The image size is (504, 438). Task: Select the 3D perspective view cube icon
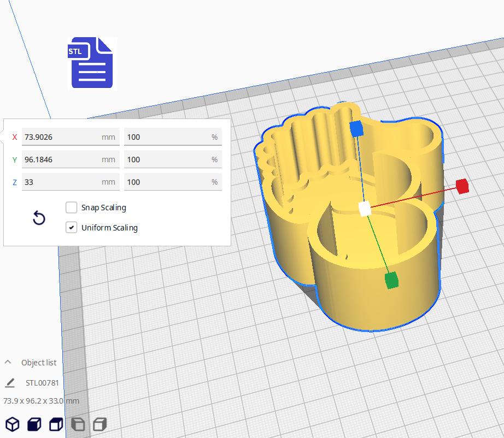click(x=13, y=424)
